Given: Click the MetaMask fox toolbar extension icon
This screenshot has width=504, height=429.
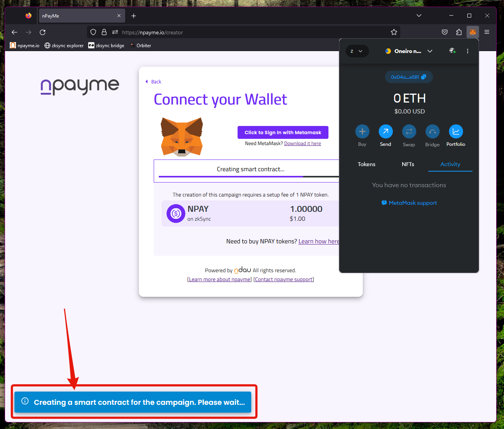Looking at the screenshot, I should [x=473, y=32].
